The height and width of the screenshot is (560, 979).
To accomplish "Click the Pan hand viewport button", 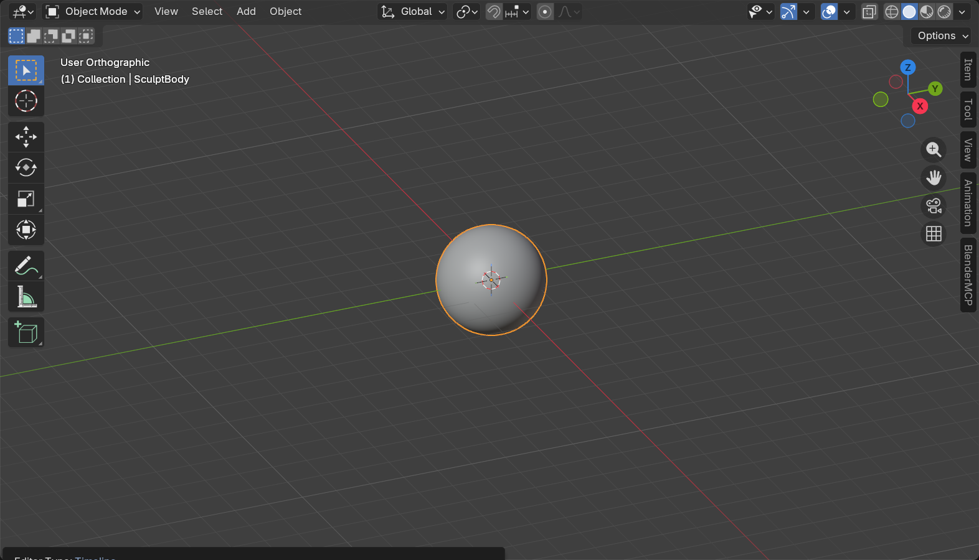I will click(934, 177).
